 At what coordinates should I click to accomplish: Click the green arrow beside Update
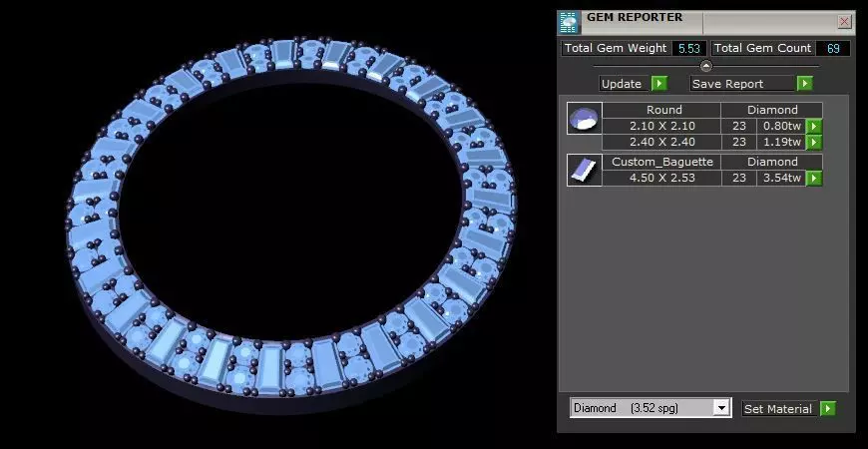click(x=658, y=84)
